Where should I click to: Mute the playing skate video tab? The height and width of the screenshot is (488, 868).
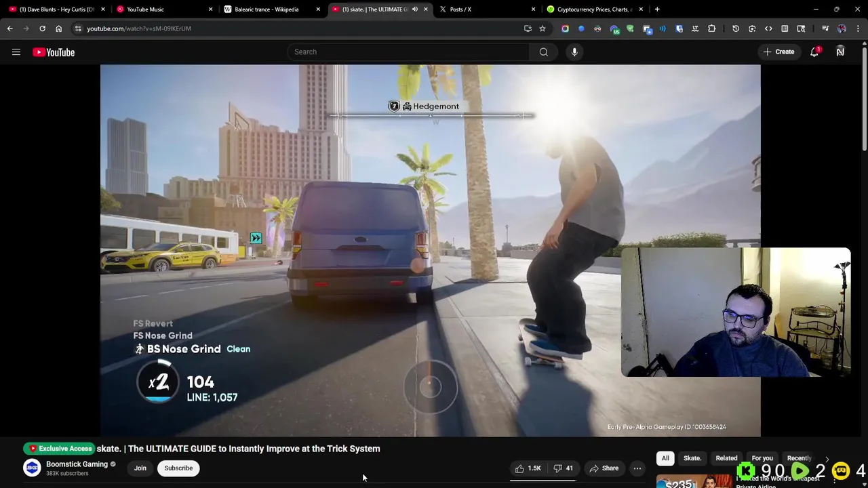point(415,9)
